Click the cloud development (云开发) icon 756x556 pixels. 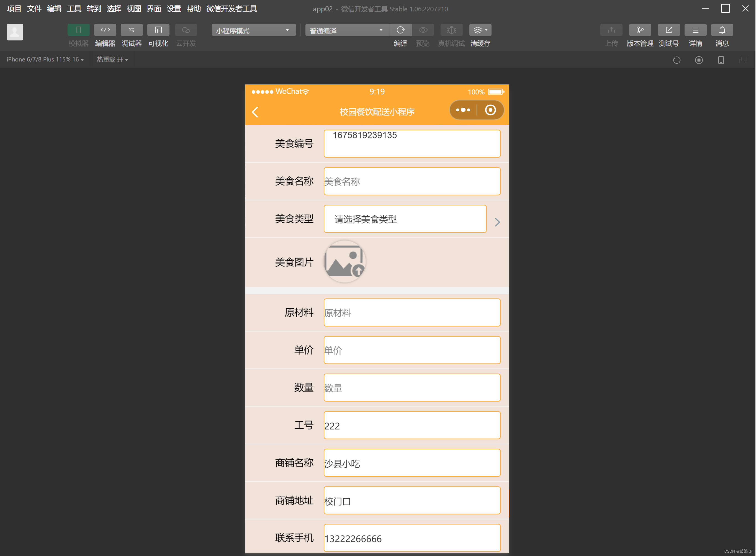click(186, 30)
